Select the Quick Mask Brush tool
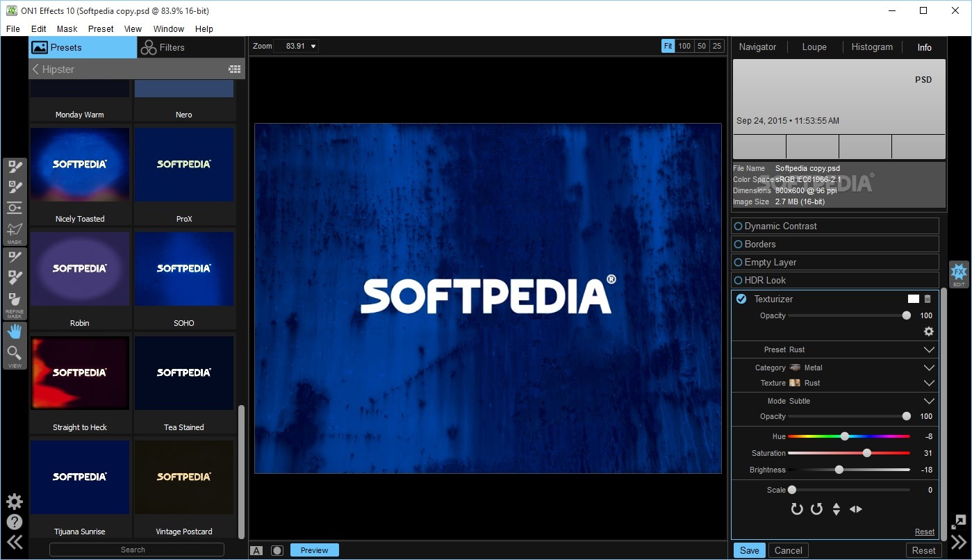The width and height of the screenshot is (972, 560). tap(15, 187)
